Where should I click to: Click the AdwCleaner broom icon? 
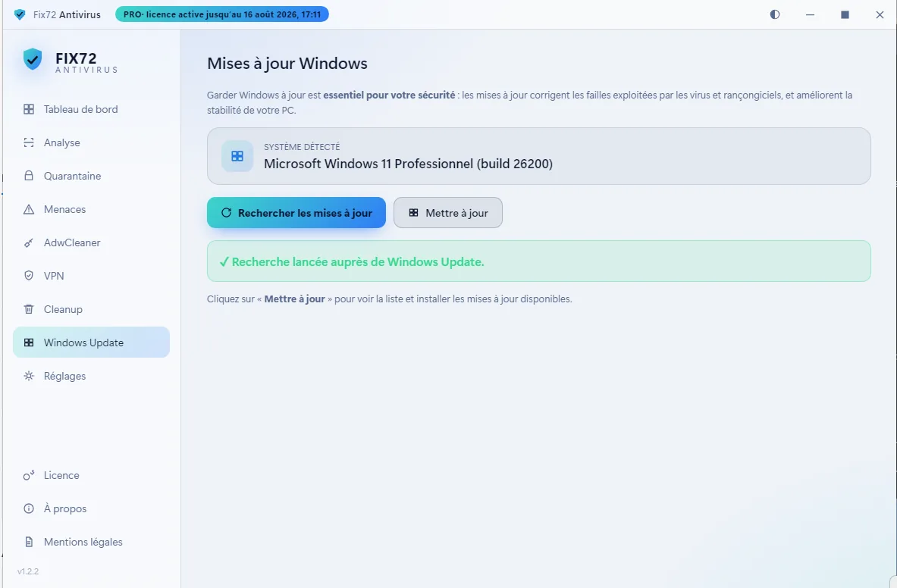[29, 242]
